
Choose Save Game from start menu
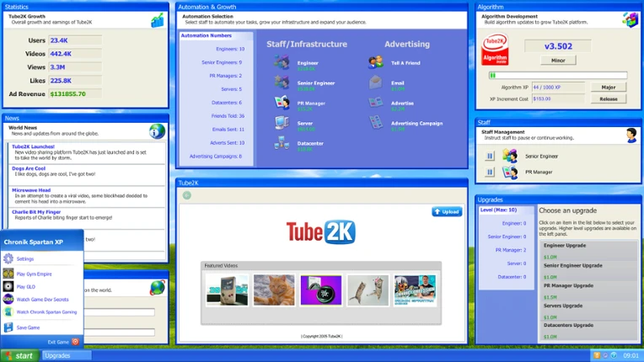[41, 327]
